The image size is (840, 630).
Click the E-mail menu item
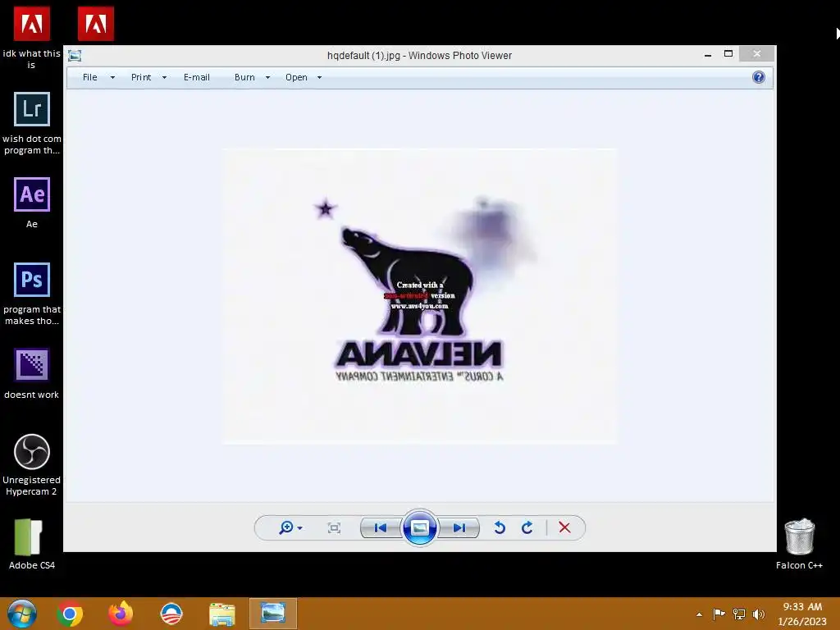coord(197,77)
